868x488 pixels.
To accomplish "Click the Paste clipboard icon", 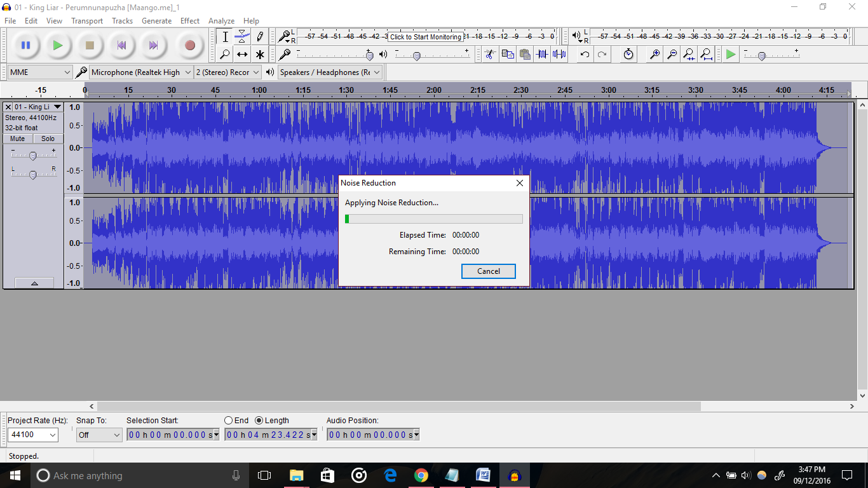I will [524, 55].
